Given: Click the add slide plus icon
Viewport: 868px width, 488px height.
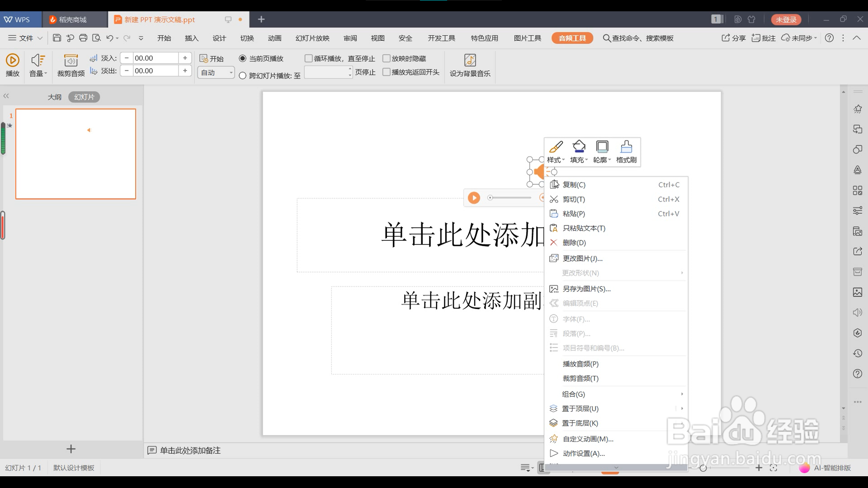Looking at the screenshot, I should point(71,449).
